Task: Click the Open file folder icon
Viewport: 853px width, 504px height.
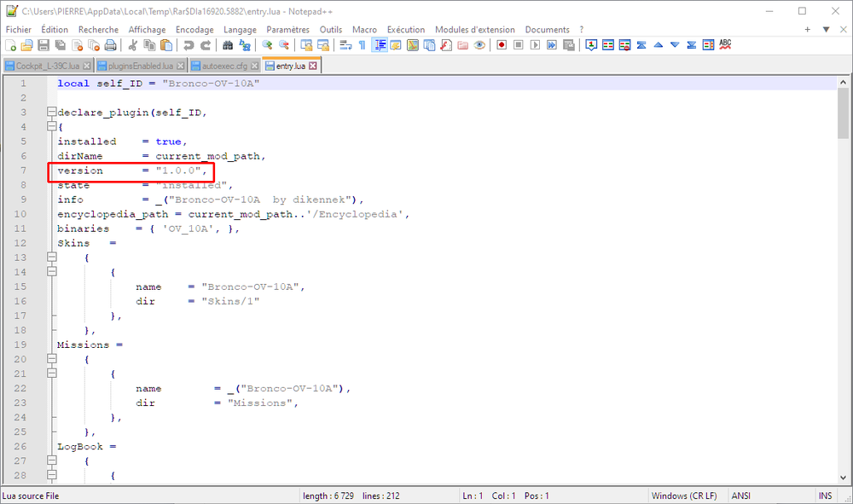Action: [x=26, y=45]
